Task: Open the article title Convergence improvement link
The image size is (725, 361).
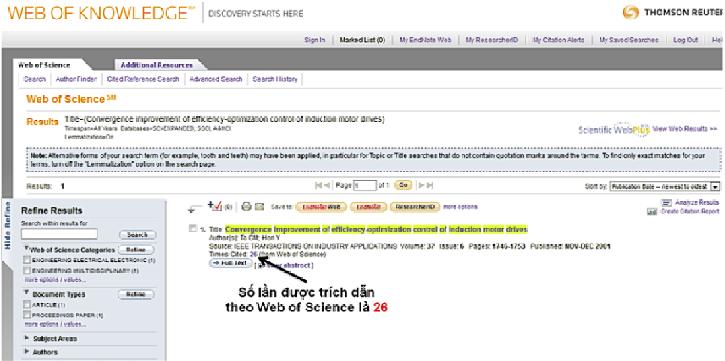Action: pyautogui.click(x=376, y=229)
